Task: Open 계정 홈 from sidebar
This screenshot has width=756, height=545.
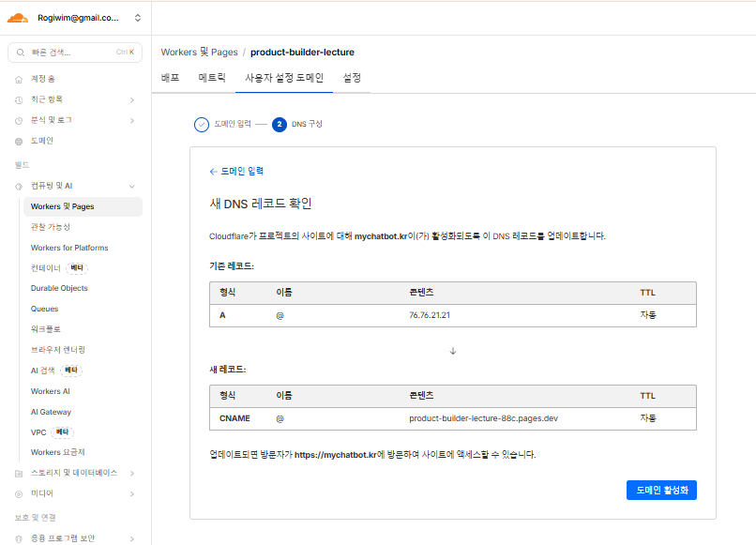Action: 43,79
